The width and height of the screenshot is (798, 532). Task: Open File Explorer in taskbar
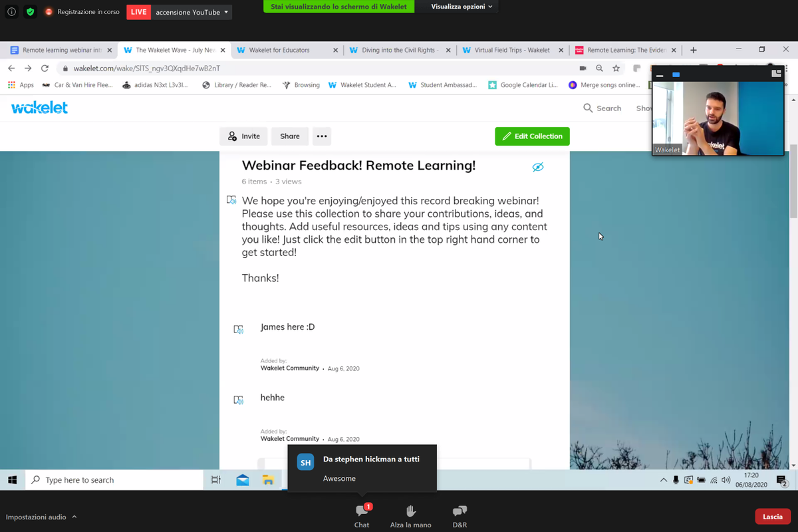tap(268, 479)
